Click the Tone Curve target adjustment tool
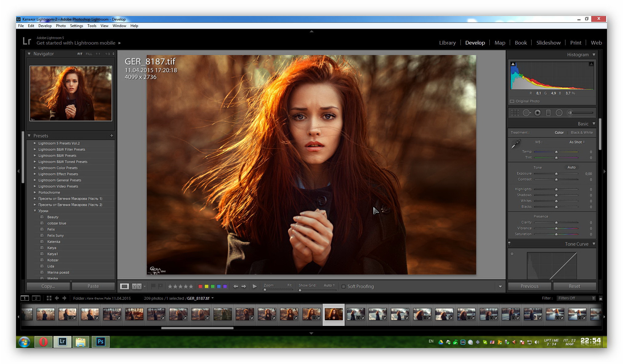623x364 pixels. point(512,254)
